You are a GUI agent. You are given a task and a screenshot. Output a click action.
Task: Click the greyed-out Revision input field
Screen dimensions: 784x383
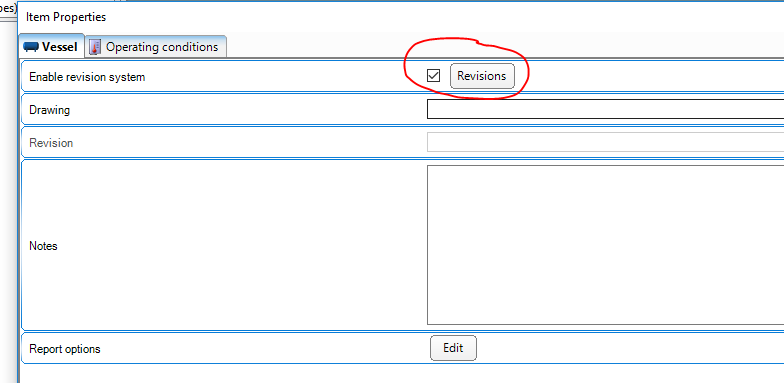605,142
